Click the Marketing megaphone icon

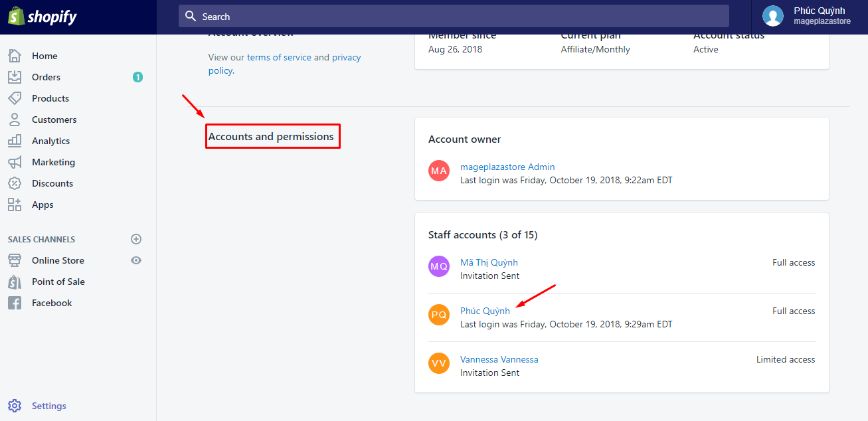tap(15, 162)
